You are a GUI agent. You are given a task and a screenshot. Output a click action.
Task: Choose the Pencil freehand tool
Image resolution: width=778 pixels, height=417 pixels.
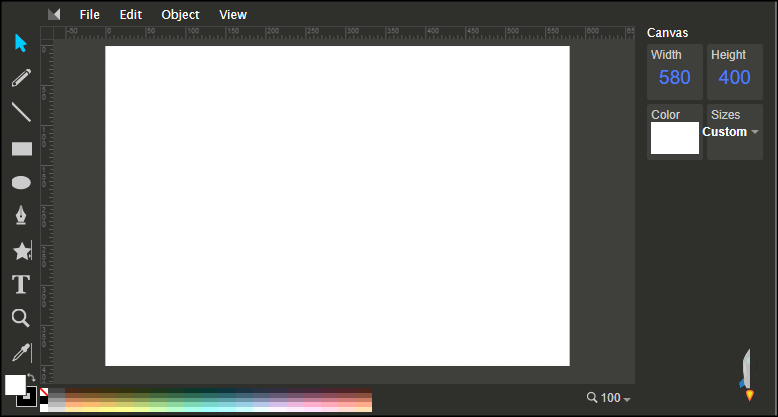tap(21, 78)
